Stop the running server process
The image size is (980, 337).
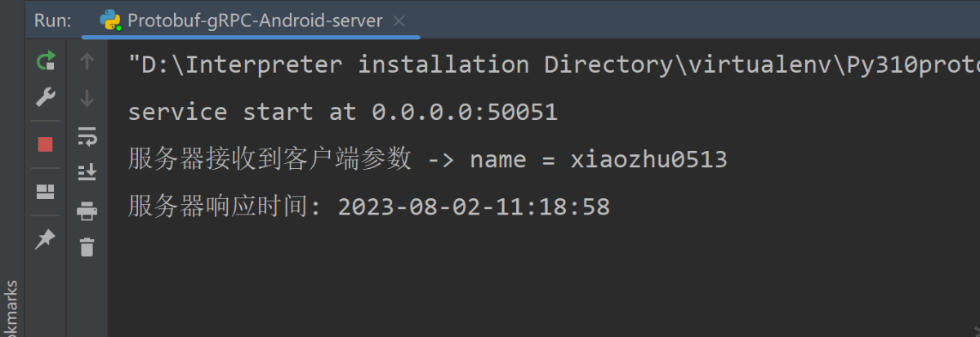coord(46,144)
